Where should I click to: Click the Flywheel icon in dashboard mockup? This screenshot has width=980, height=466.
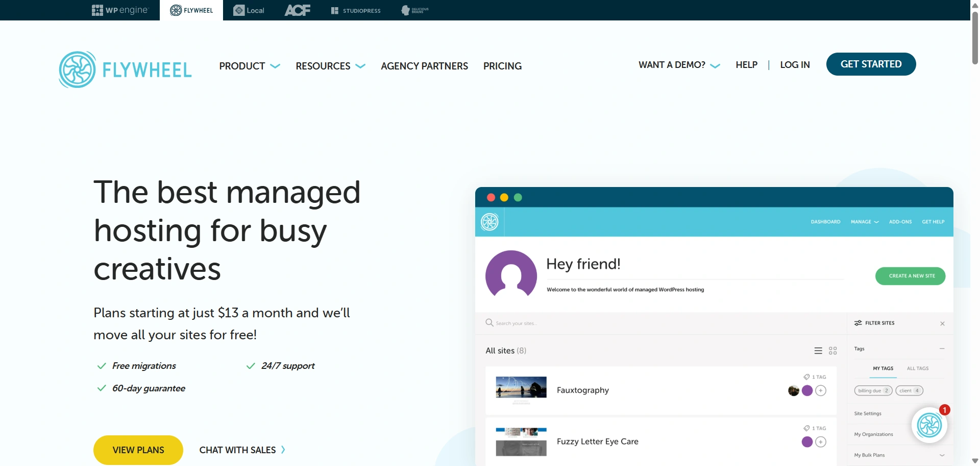pos(489,222)
